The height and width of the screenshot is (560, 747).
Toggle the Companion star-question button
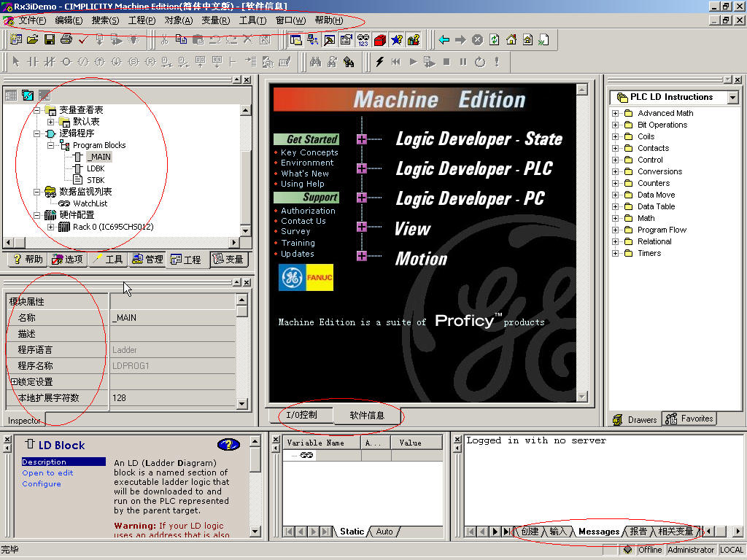coord(396,39)
